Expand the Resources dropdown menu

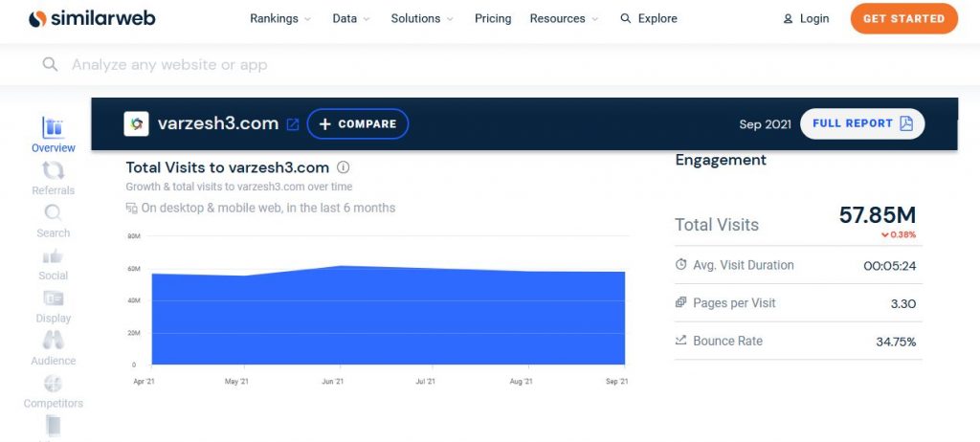point(564,18)
